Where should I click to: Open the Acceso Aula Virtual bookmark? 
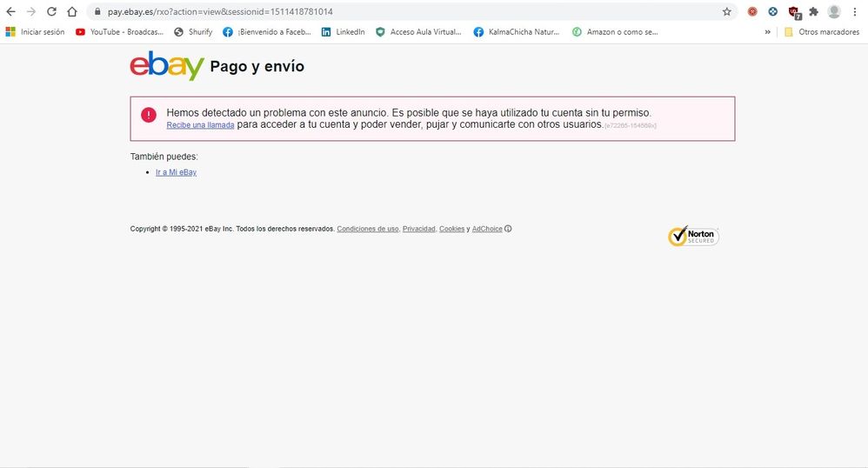click(418, 32)
